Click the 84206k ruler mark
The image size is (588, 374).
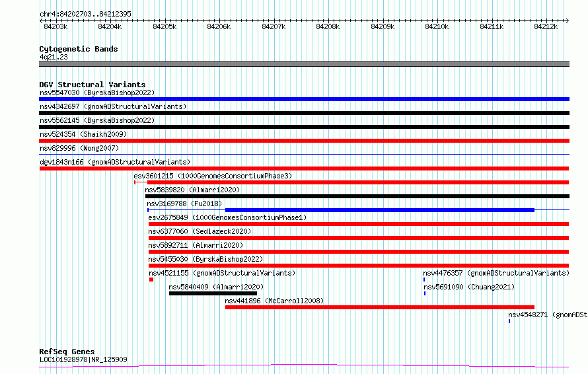point(219,26)
